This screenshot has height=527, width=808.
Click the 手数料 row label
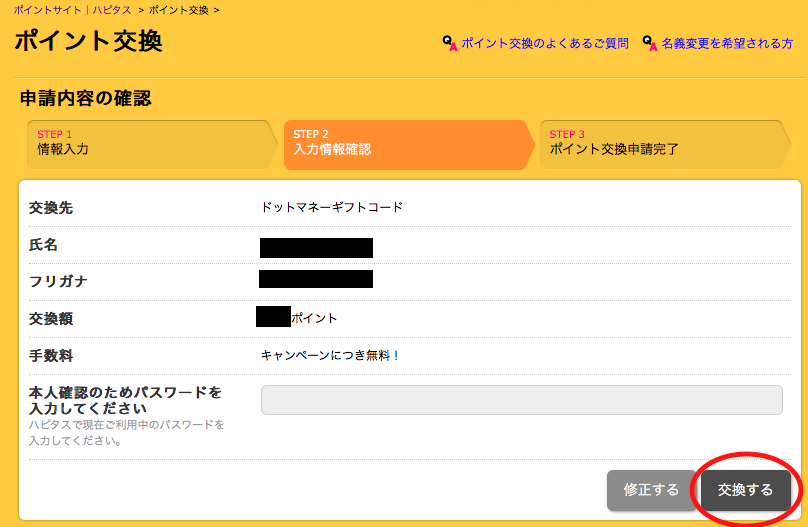pos(51,355)
